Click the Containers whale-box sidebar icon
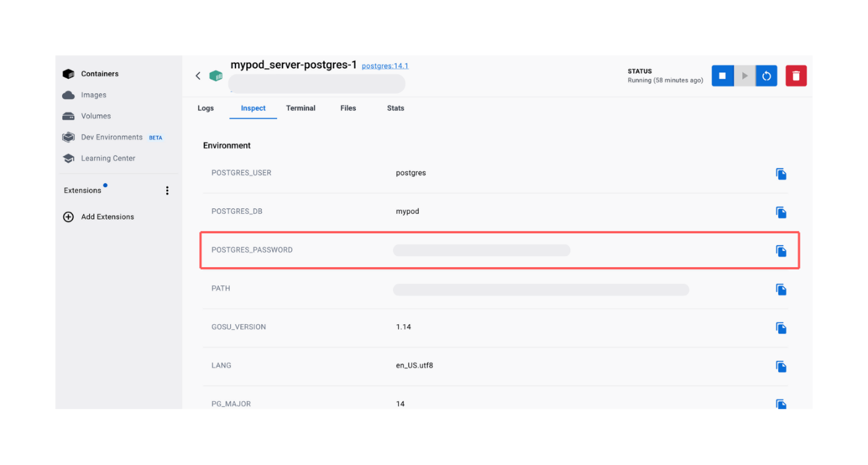This screenshot has height=465, width=868. click(68, 73)
